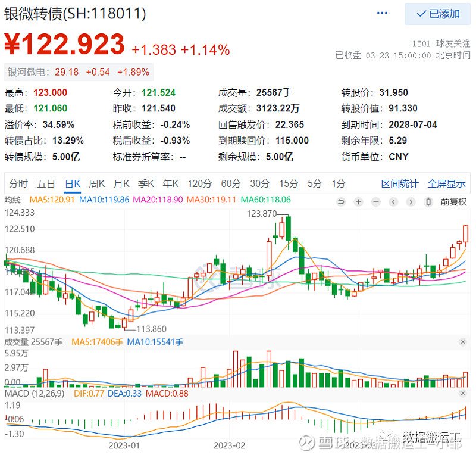The image size is (476, 458).
Task: Click the MA60:118.06 indicator label
Action: [x=266, y=200]
